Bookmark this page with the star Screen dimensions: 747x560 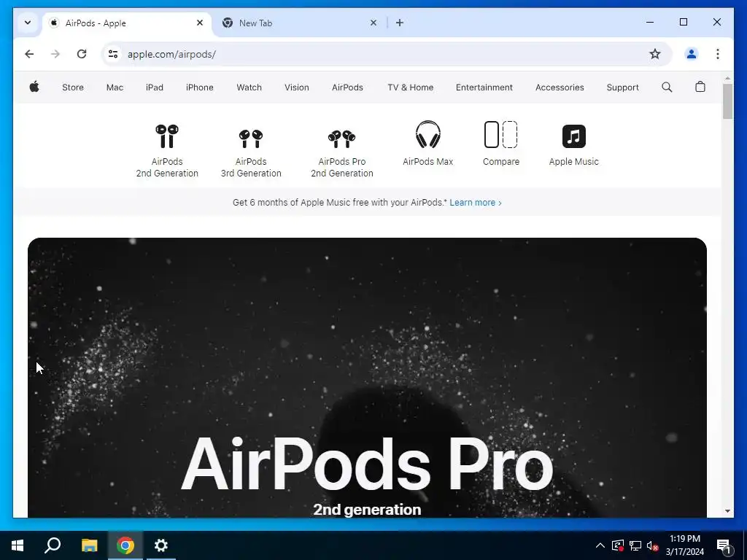click(655, 54)
